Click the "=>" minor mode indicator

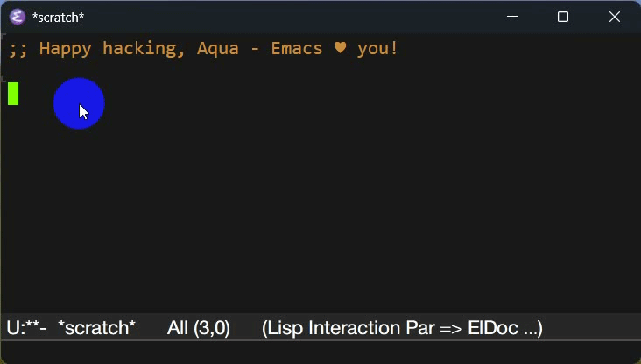451,328
